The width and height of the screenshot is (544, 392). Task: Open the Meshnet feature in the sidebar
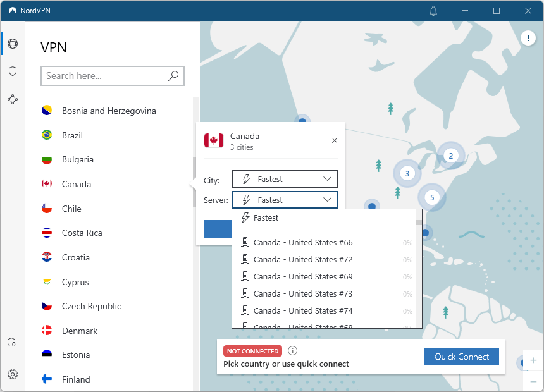[13, 99]
